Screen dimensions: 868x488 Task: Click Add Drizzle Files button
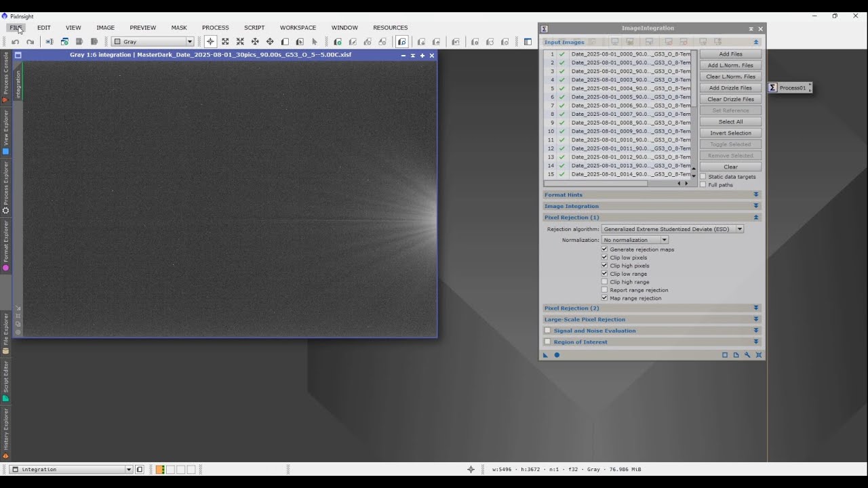pos(730,88)
